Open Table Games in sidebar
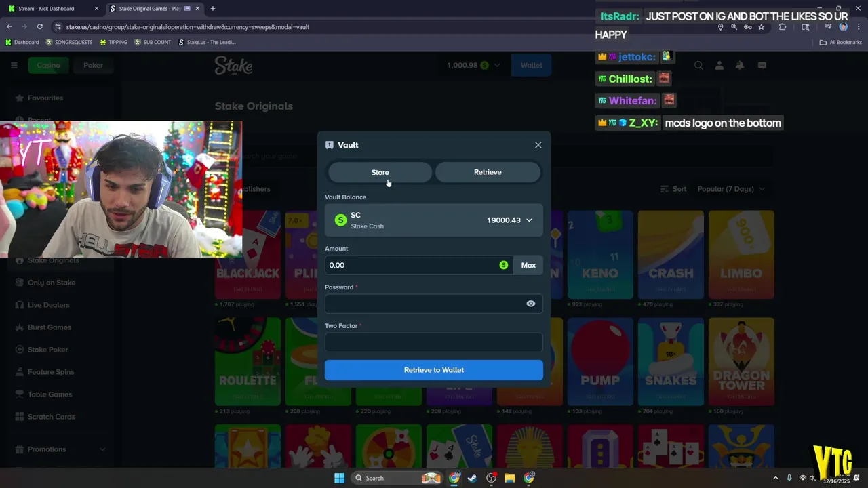Viewport: 868px width, 488px height. 50,394
